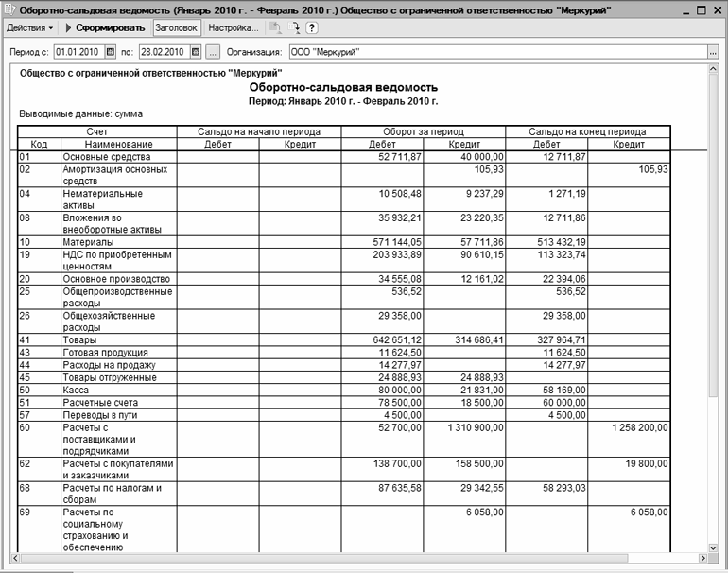Screen dimensions: 728x573
Task: Open the calendar for the end date
Action: [x=198, y=51]
